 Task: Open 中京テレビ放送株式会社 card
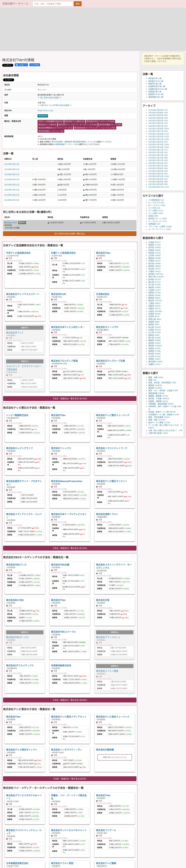18,253
